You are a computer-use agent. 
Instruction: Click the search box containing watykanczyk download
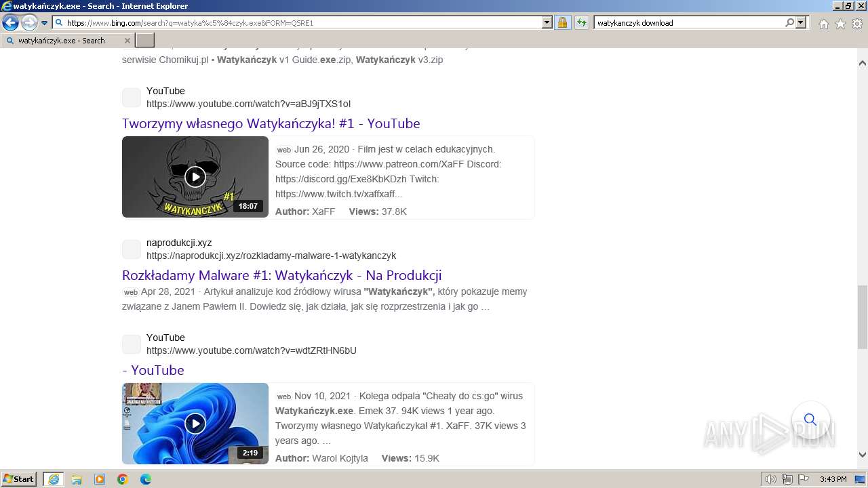pos(688,22)
